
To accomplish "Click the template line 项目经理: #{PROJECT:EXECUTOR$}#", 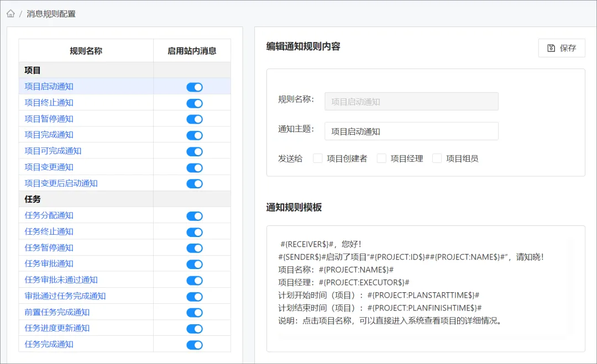I will 344,282.
